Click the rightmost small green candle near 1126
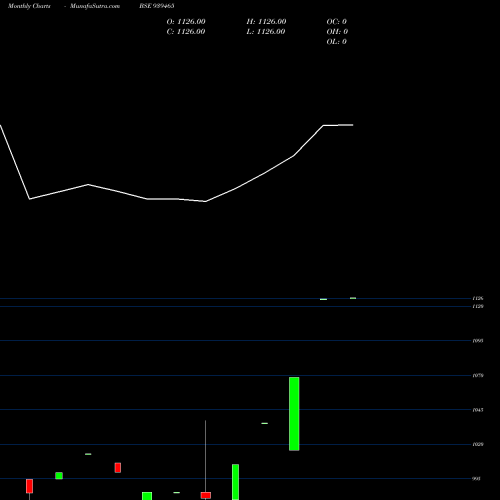The width and height of the screenshot is (500, 500). 353,298
